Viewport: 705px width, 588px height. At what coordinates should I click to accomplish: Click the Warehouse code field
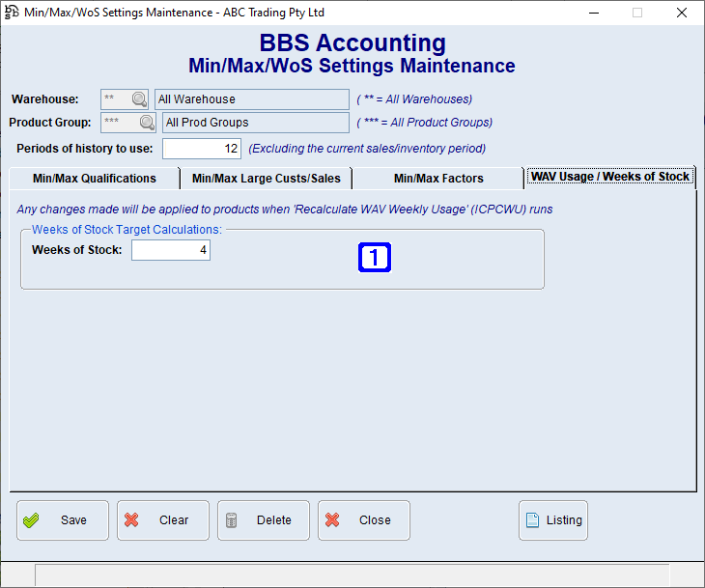point(115,99)
